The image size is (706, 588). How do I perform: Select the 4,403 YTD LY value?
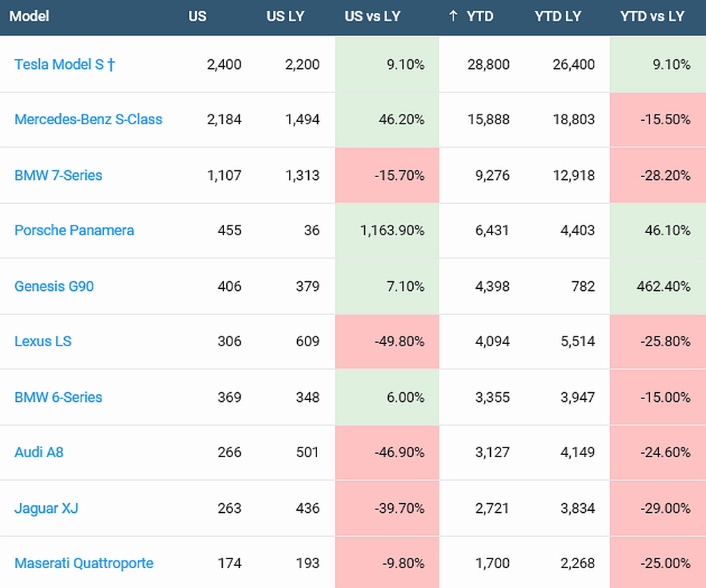click(x=578, y=230)
